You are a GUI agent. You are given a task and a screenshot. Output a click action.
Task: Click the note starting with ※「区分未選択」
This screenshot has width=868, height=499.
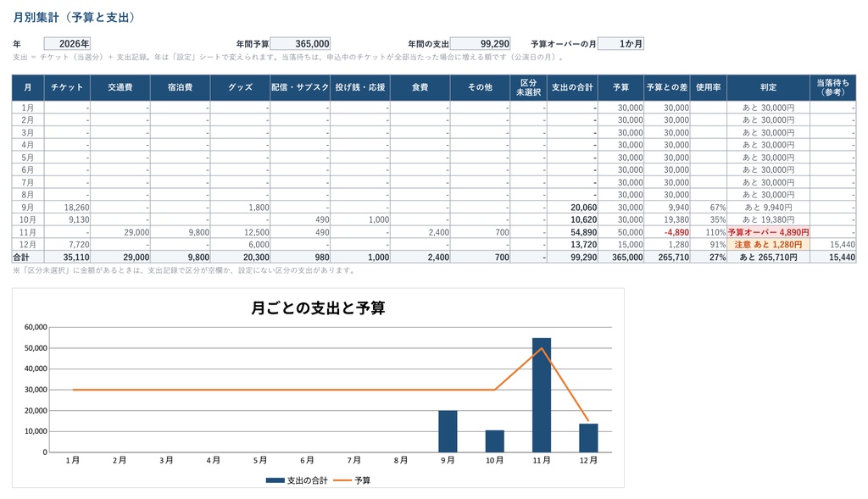184,270
